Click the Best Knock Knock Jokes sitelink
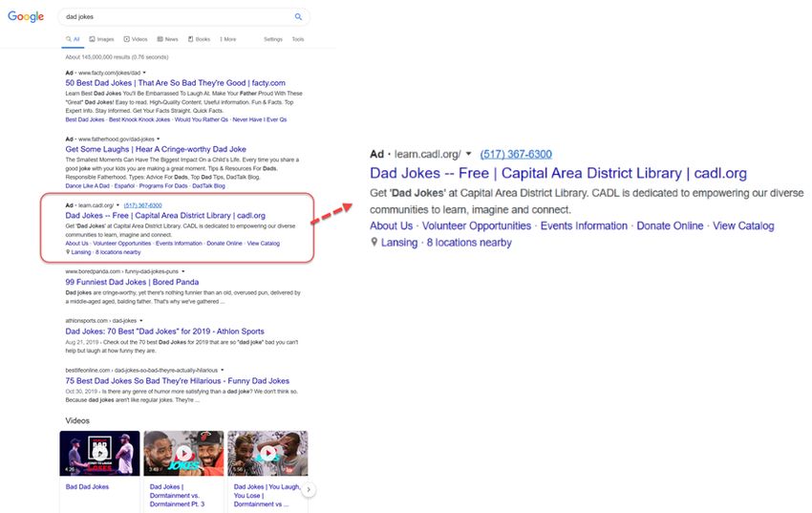This screenshot has width=812, height=513. 139,119
